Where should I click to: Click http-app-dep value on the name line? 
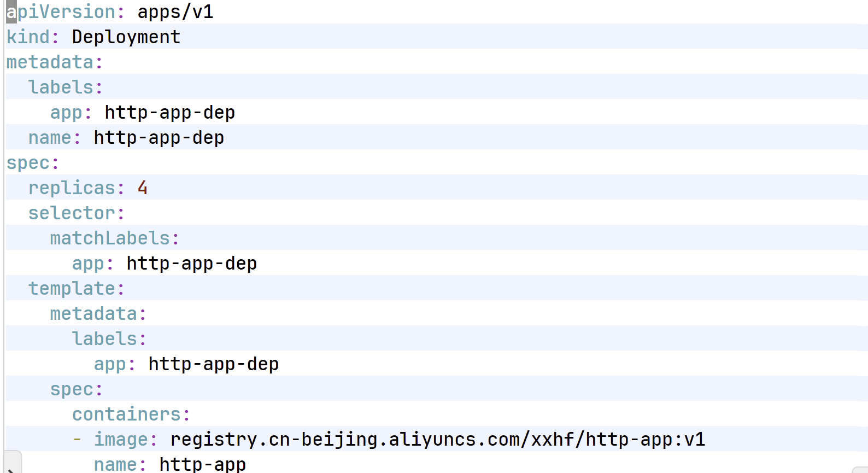coord(159,138)
